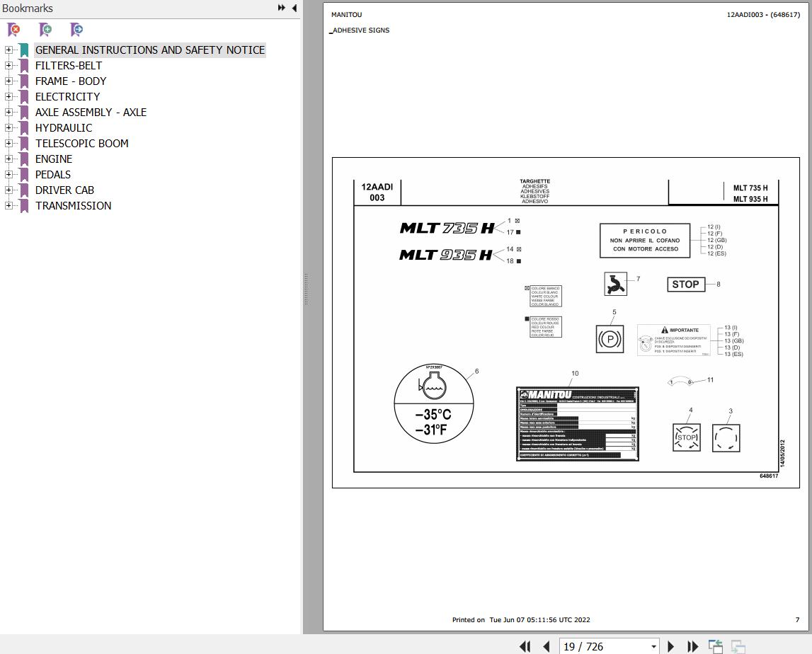Click the bookmark icon with blue arrow
812x654 pixels.
point(76,30)
